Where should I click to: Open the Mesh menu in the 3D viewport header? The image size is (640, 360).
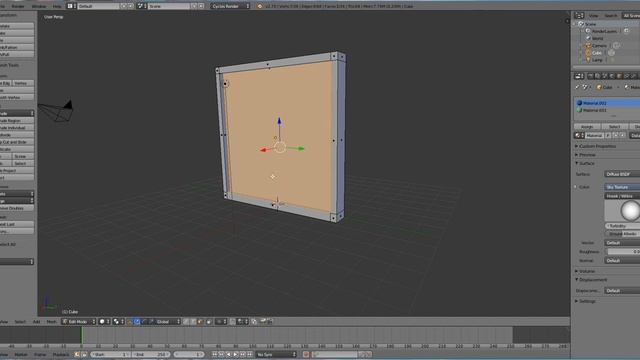pos(51,322)
